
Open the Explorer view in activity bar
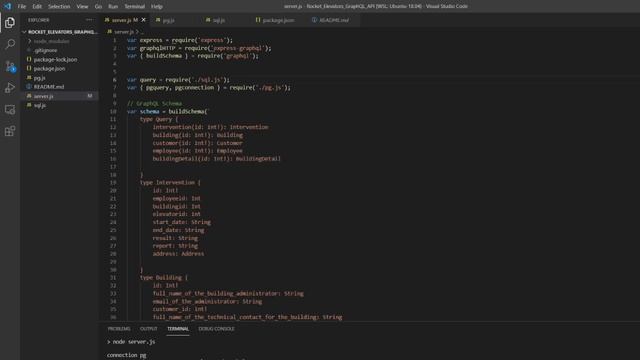[x=10, y=23]
